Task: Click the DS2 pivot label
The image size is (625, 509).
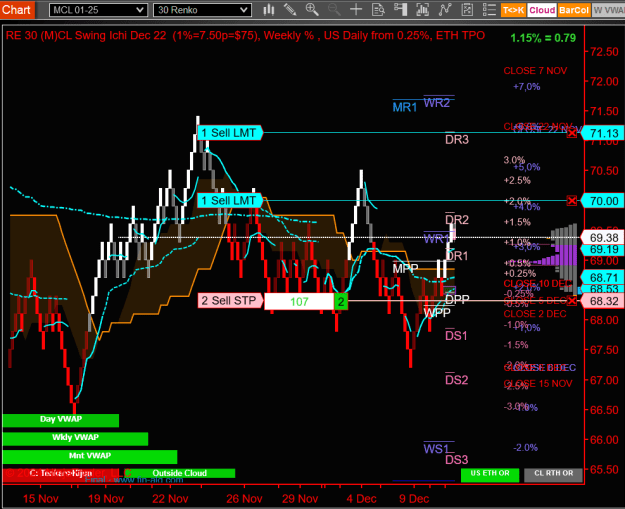Action: pyautogui.click(x=456, y=380)
